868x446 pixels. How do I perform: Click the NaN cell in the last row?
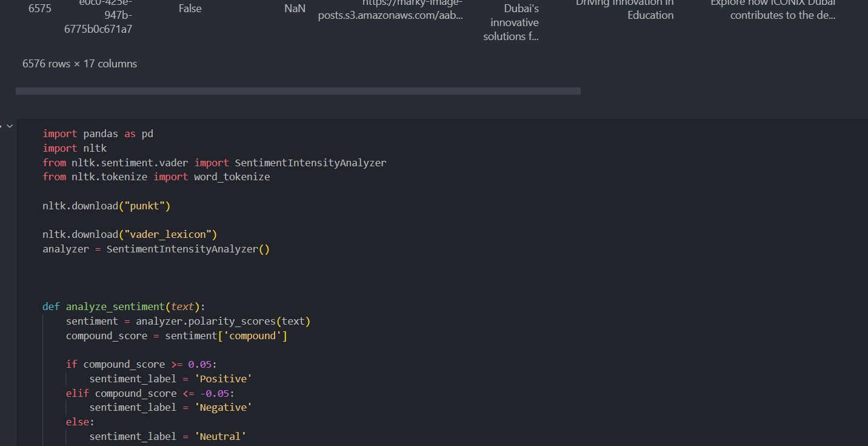tap(295, 8)
